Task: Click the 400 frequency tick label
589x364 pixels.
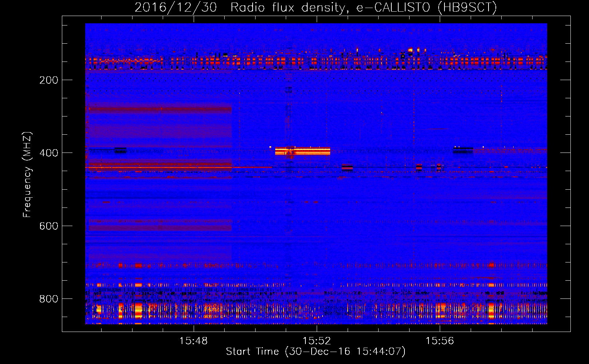Action: click(x=49, y=153)
